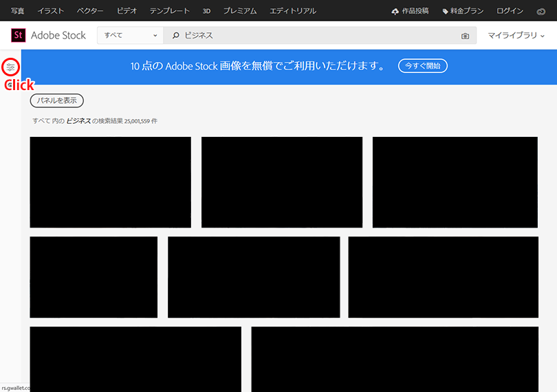Click the Adobe Stock St logo
The image size is (557, 392).
(x=18, y=35)
